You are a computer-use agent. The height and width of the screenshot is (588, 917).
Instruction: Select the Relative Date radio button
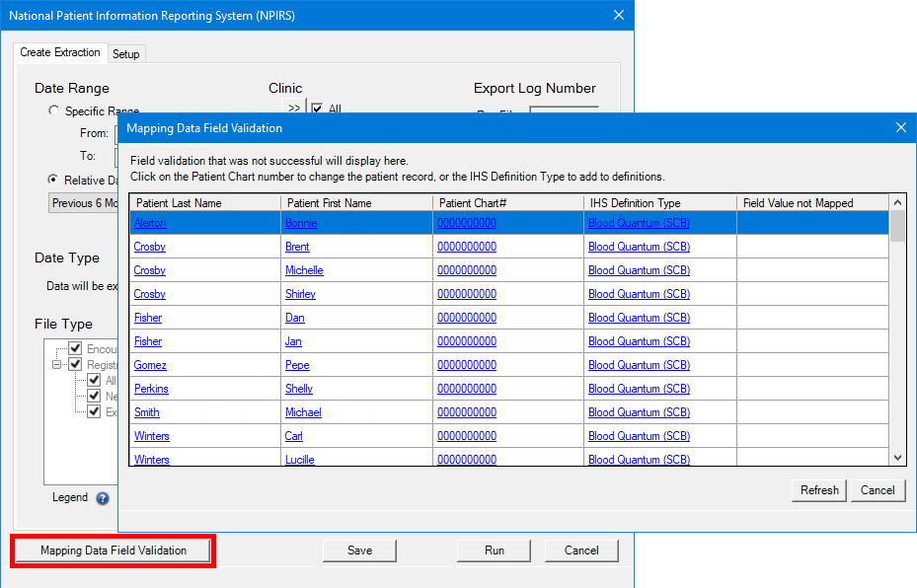coord(53,180)
